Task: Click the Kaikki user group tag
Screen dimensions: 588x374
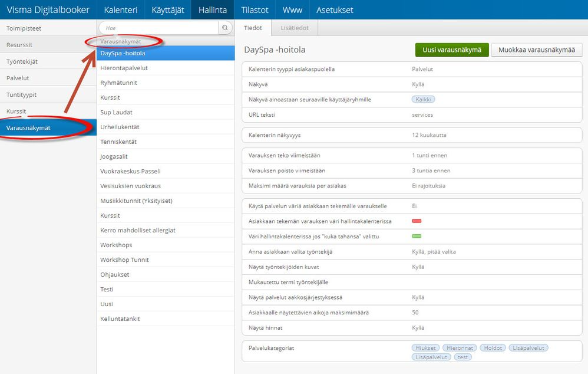Action: pos(424,100)
